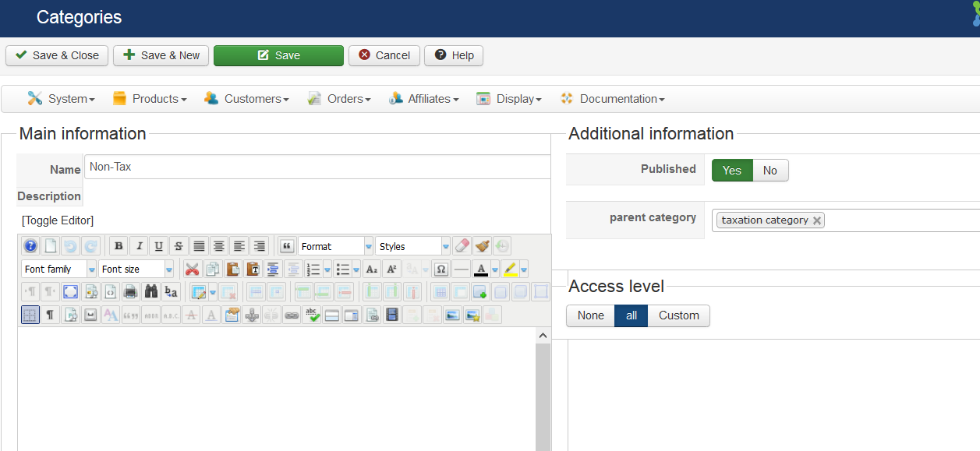980x451 pixels.
Task: Click the binoculars Find icon
Action: [151, 292]
